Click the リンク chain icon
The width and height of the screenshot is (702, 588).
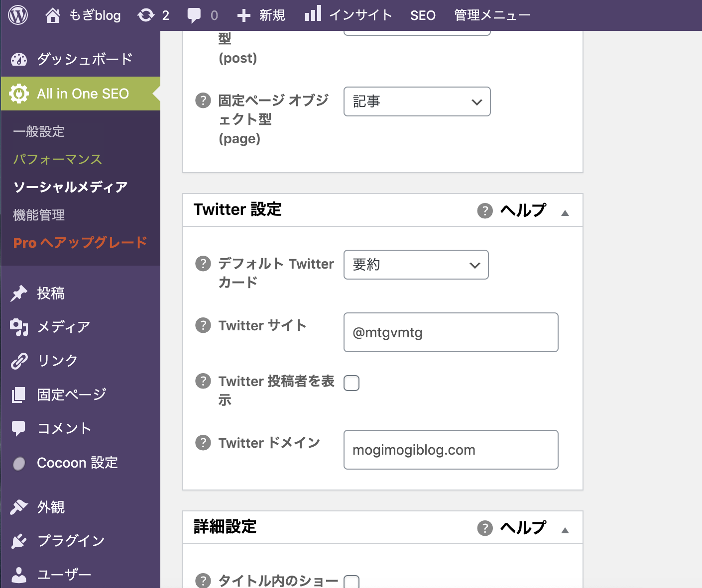(x=19, y=361)
